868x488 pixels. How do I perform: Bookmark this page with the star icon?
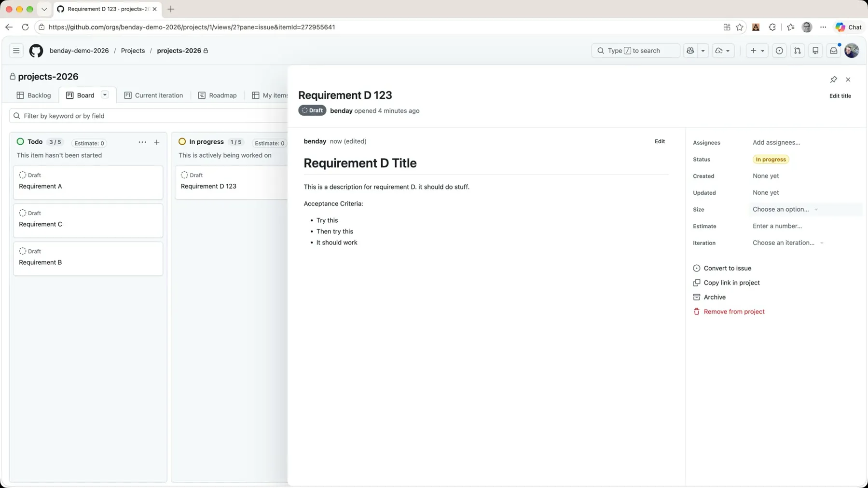pos(740,27)
